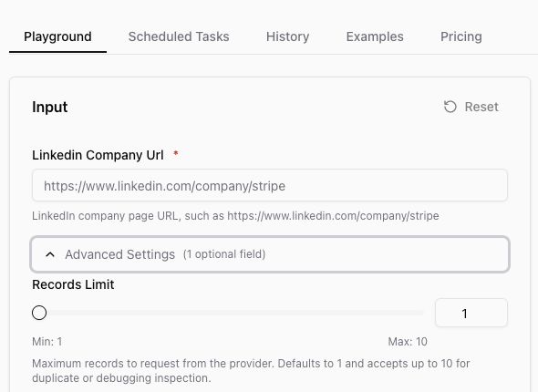The image size is (538, 392).
Task: Click the red required asterisk marker
Action: pos(176,153)
